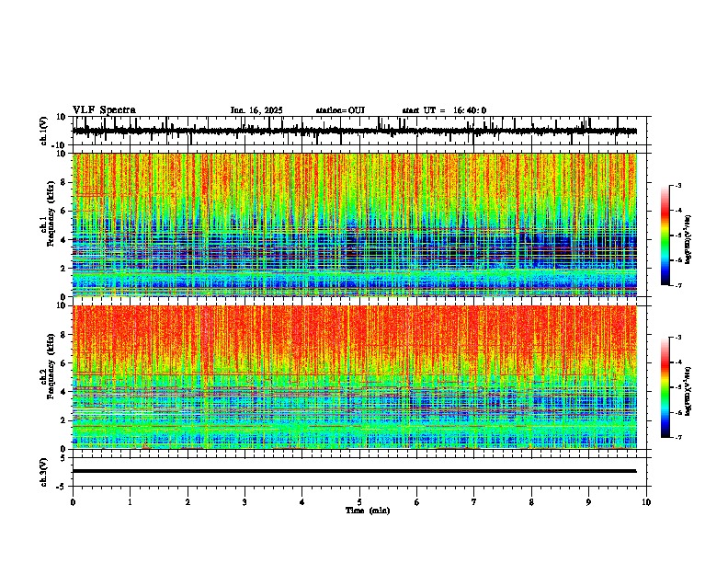
Task: Click the "-3" label on ch.2 colorbar
Action: 678,338
